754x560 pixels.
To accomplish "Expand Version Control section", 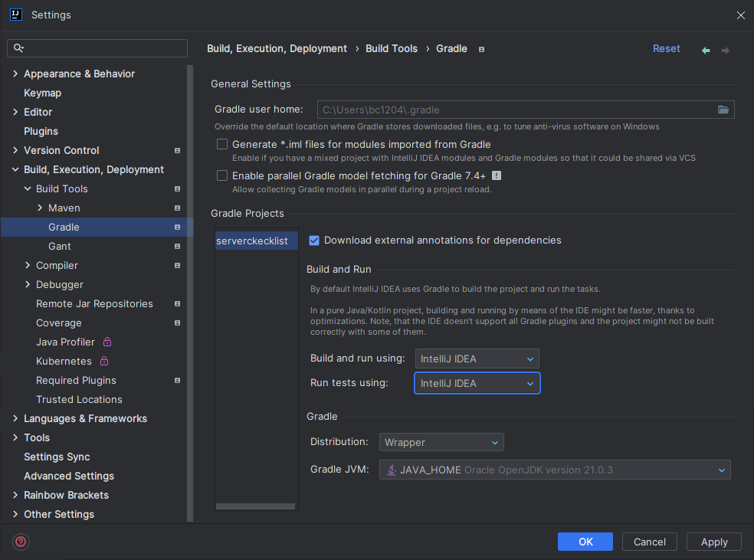I will (x=15, y=150).
